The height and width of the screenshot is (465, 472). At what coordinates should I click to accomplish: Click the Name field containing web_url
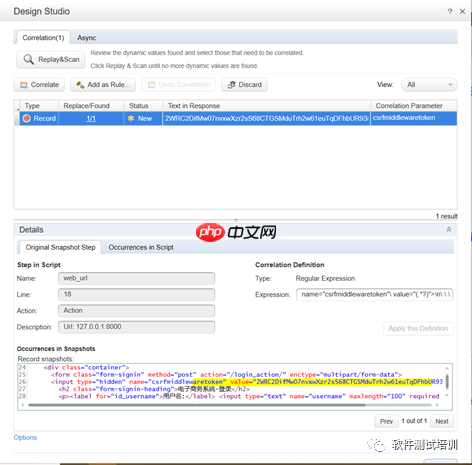[x=136, y=278]
